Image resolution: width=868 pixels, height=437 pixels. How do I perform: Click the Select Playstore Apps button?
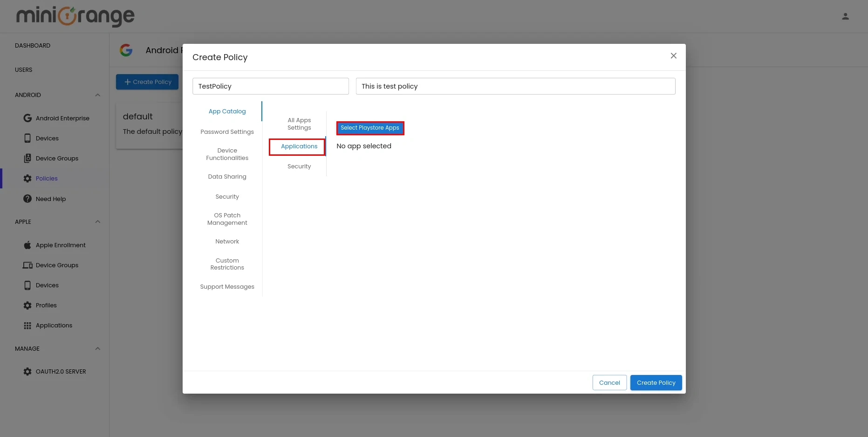click(370, 127)
